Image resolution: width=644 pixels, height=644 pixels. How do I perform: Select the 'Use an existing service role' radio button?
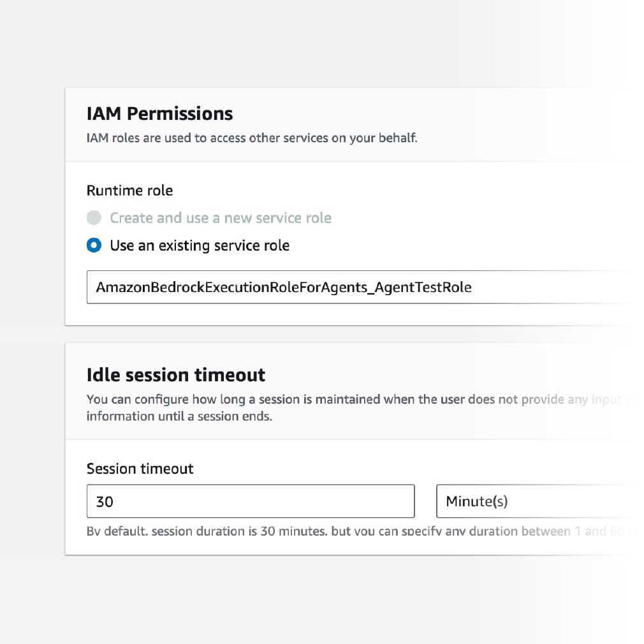tap(94, 245)
